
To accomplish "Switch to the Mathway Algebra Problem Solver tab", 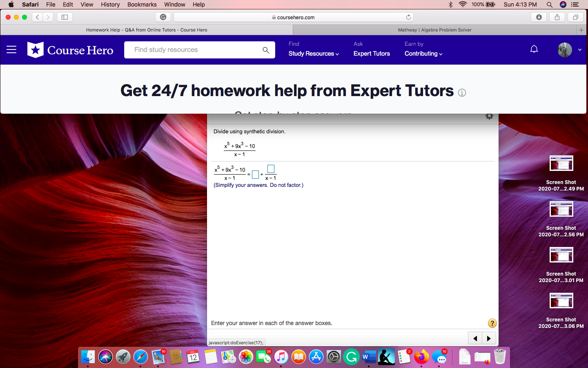I will click(434, 30).
